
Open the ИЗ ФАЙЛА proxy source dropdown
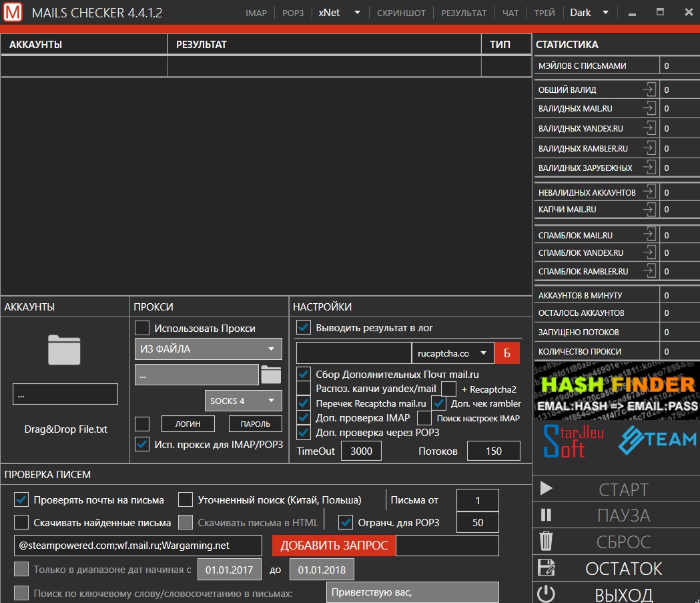208,349
